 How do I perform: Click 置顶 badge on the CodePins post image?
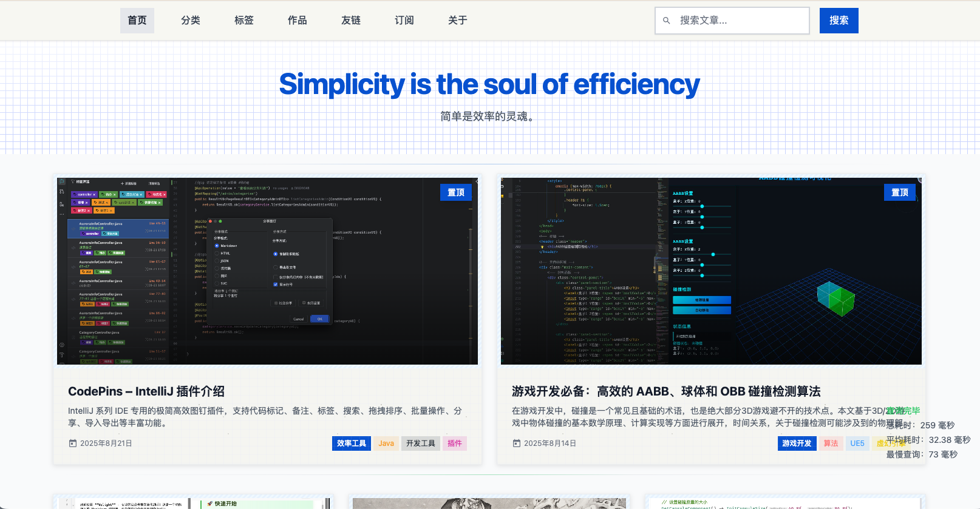pyautogui.click(x=455, y=192)
